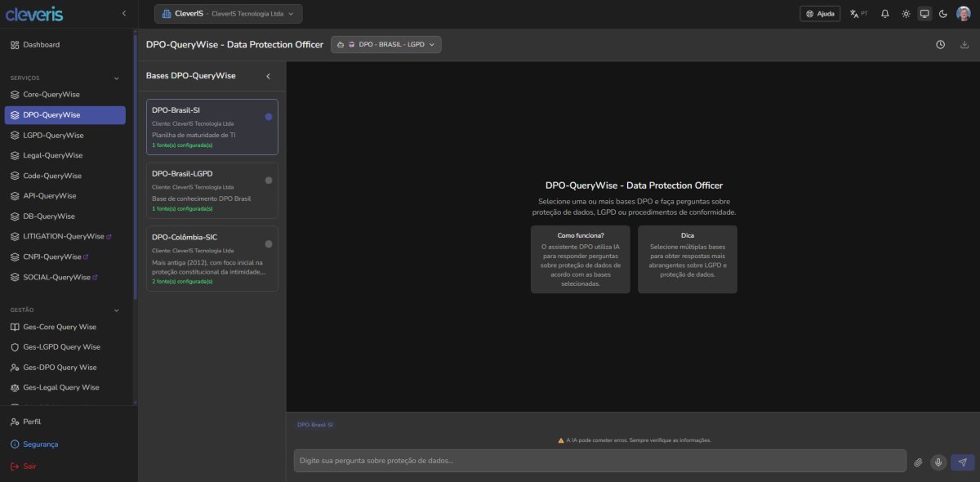
Task: Click the download conversation icon
Action: pyautogui.click(x=964, y=45)
